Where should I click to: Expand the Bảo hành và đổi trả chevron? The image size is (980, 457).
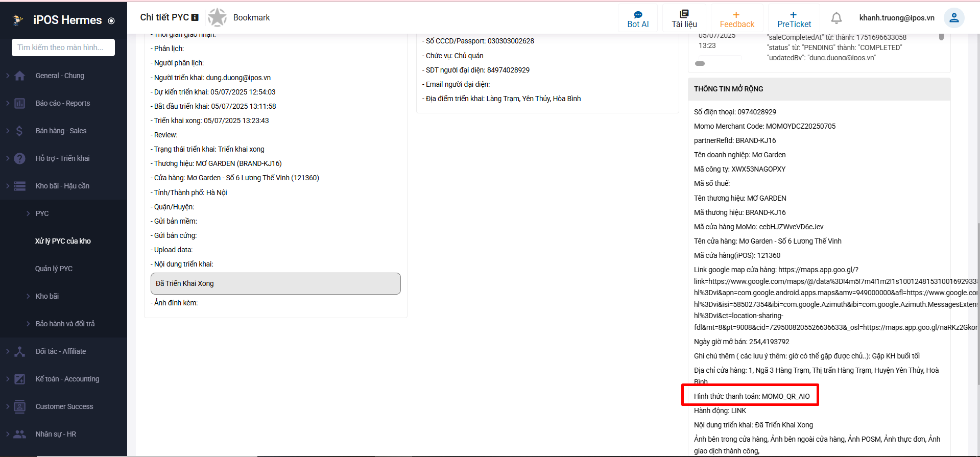point(28,324)
